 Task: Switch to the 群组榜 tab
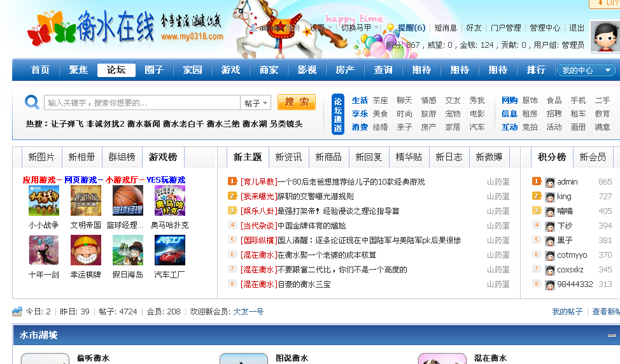(x=122, y=157)
